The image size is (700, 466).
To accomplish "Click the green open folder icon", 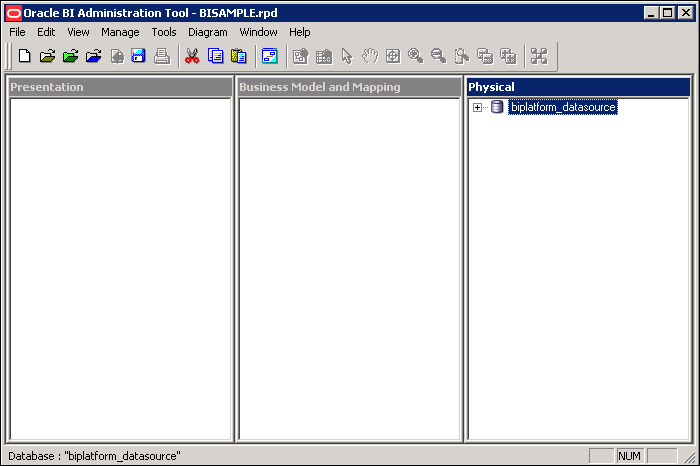I will (71, 56).
